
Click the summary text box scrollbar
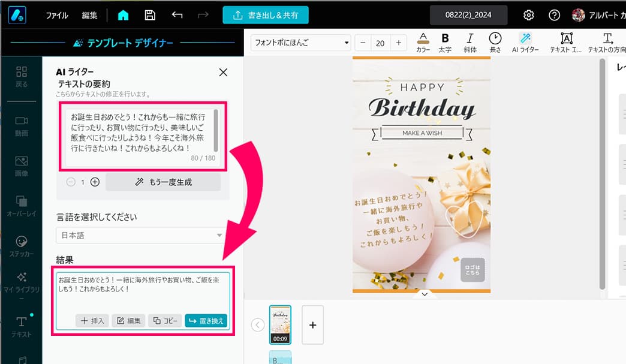click(216, 131)
